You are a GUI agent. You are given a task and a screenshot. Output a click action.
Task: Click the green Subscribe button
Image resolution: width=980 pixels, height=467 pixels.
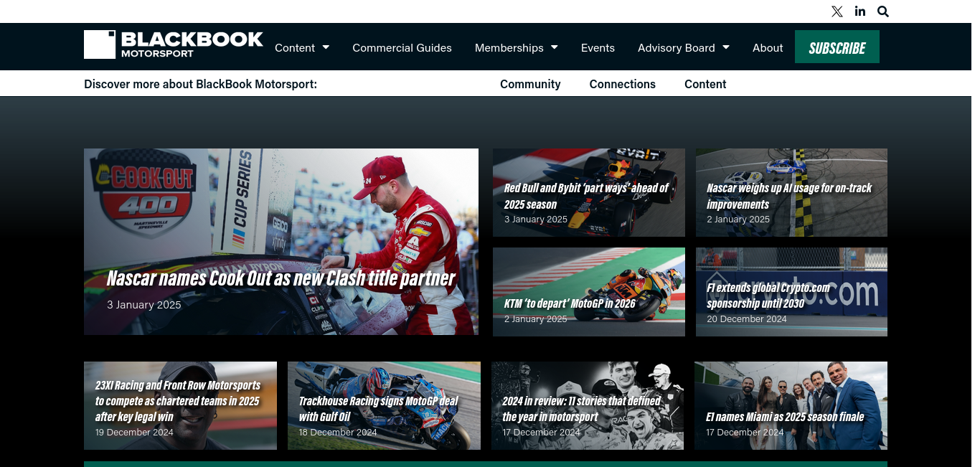tap(837, 47)
